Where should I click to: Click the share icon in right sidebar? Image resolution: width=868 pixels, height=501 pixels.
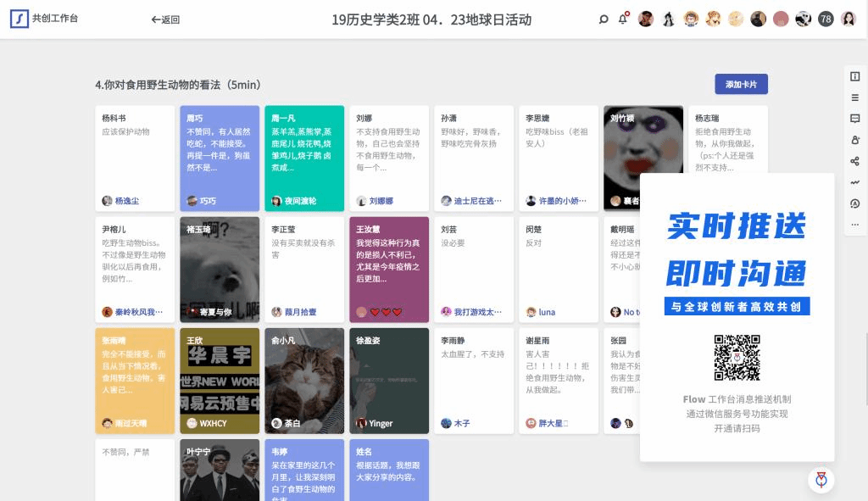854,161
